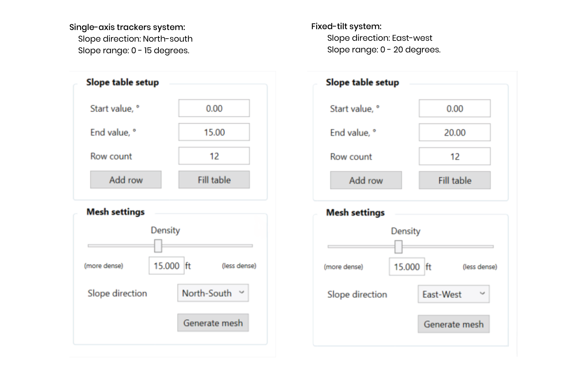Click Row count field in North-South panel
The width and height of the screenshot is (588, 375).
(214, 156)
